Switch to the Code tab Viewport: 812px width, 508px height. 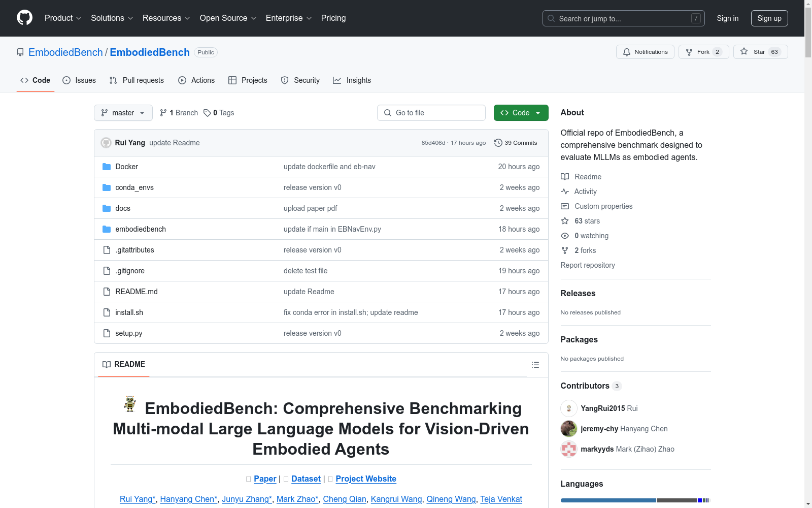point(36,80)
